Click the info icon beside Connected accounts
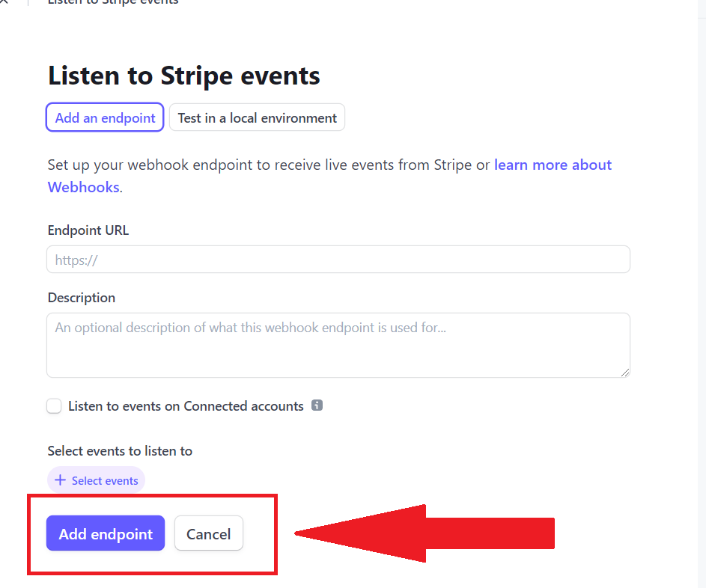 tap(317, 405)
